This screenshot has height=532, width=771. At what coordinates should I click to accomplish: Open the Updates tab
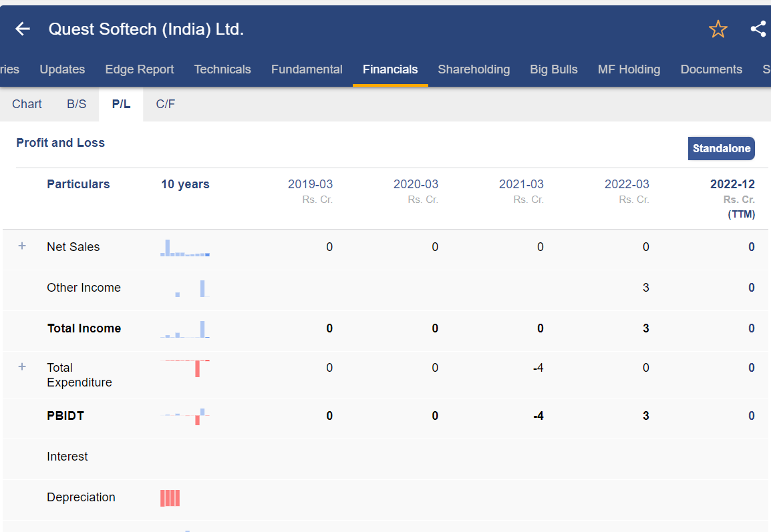(62, 69)
